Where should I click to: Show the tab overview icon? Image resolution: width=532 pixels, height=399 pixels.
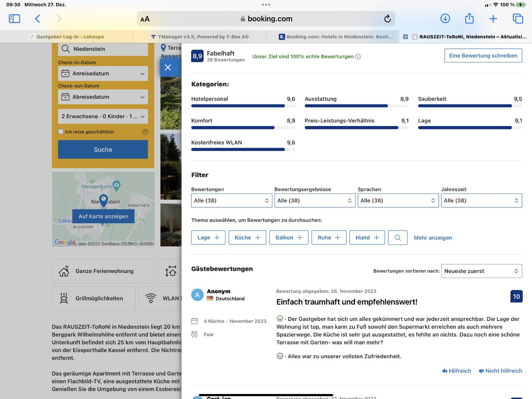[518, 19]
